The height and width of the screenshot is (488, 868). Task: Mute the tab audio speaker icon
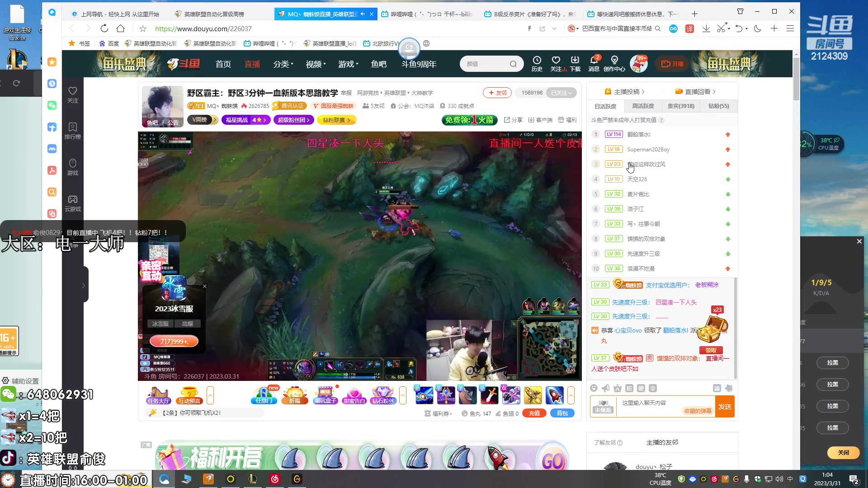click(363, 14)
